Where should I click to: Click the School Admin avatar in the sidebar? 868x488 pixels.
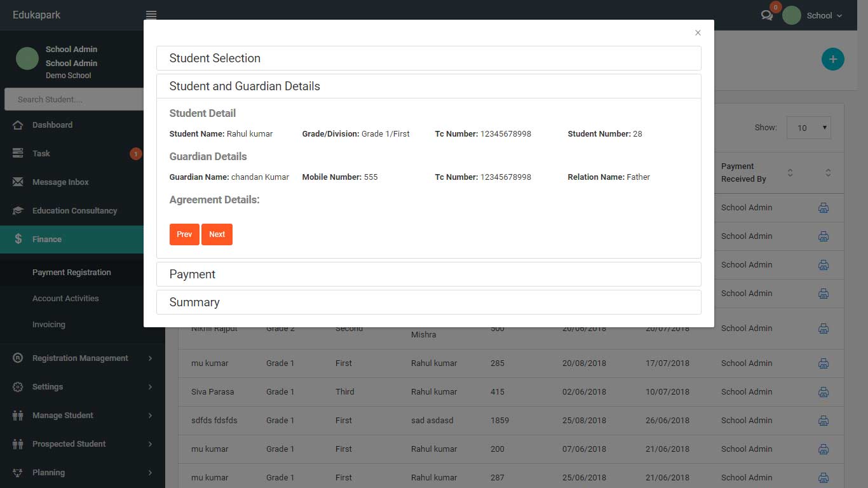(x=27, y=58)
